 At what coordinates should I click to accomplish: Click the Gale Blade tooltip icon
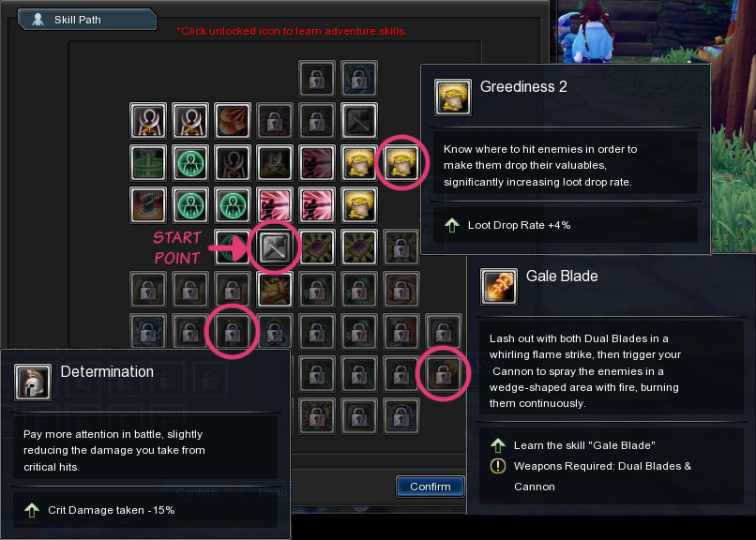coord(499,287)
